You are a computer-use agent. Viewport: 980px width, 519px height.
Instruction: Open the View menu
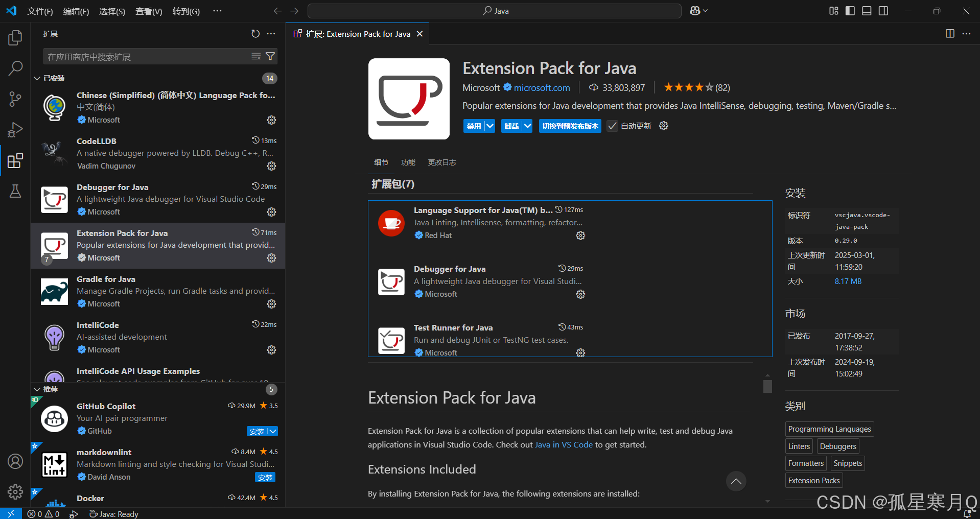tap(149, 11)
